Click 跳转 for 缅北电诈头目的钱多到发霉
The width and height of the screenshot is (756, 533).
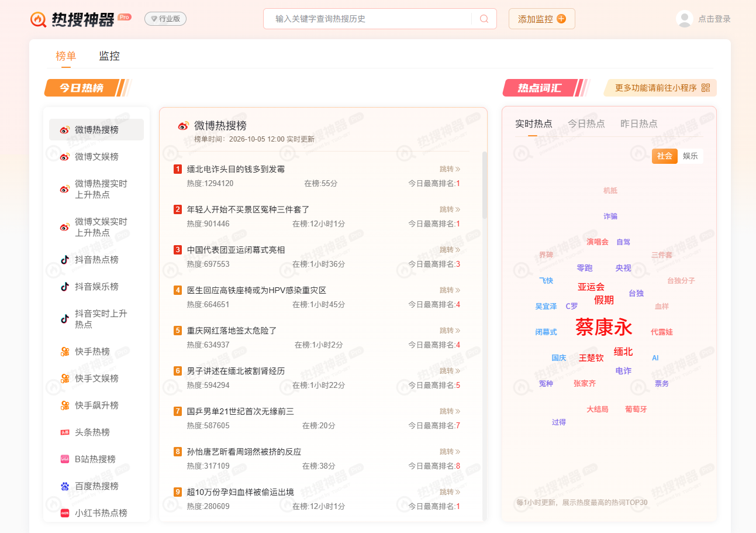click(x=450, y=169)
